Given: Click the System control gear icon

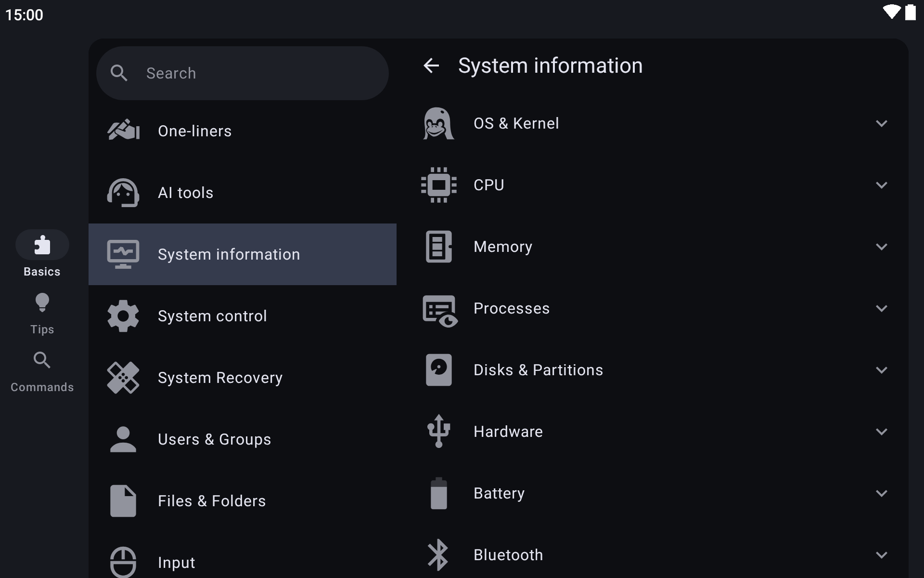Looking at the screenshot, I should coord(123,316).
